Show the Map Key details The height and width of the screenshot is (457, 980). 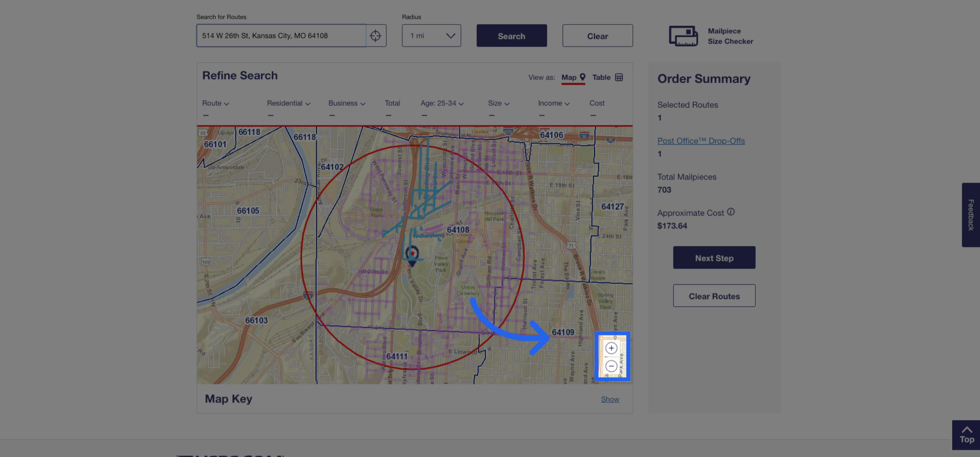coord(610,399)
